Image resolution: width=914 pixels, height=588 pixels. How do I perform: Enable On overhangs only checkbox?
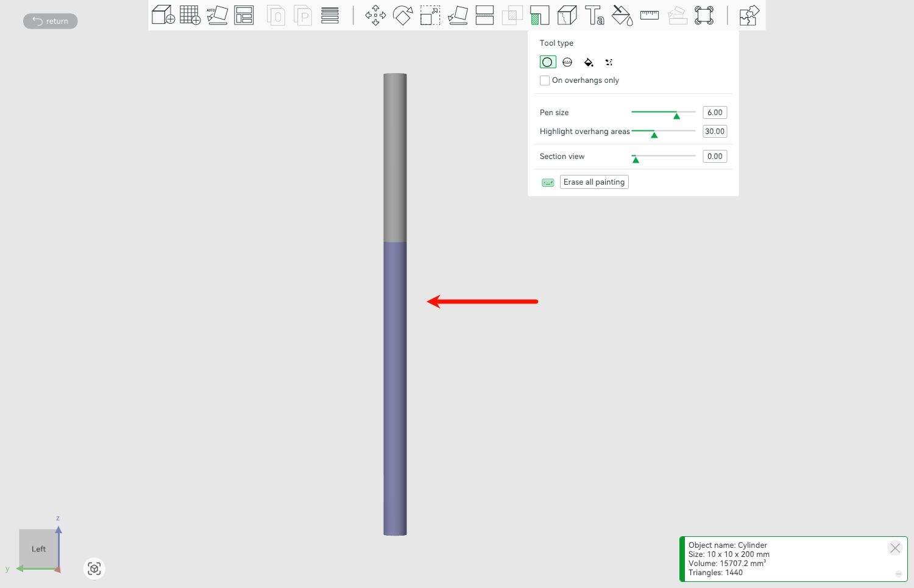point(545,80)
